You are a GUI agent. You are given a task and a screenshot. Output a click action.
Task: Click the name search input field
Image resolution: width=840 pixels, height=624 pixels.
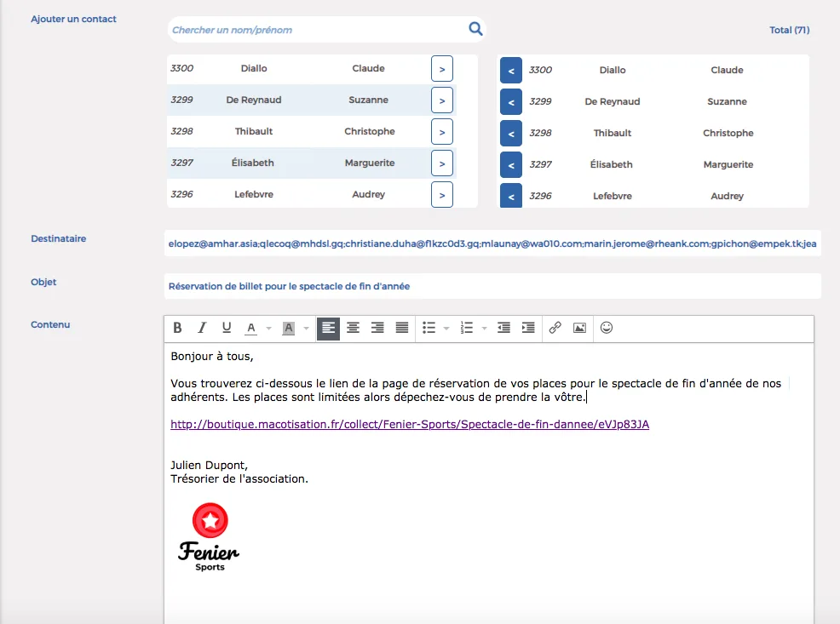319,30
